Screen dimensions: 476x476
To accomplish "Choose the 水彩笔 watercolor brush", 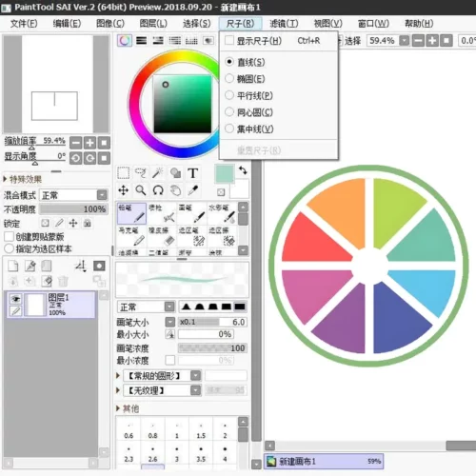I will (x=222, y=213).
